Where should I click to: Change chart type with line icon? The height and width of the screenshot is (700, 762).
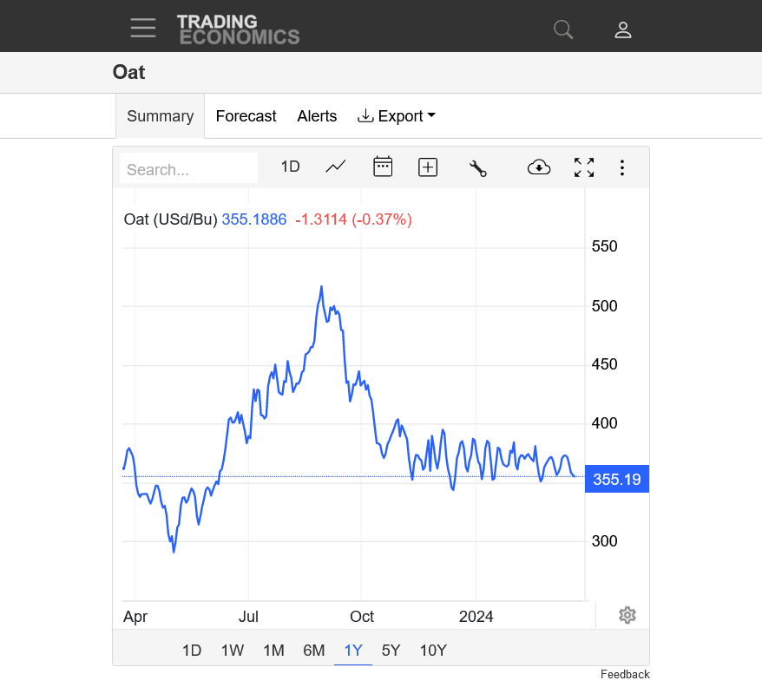pyautogui.click(x=335, y=167)
